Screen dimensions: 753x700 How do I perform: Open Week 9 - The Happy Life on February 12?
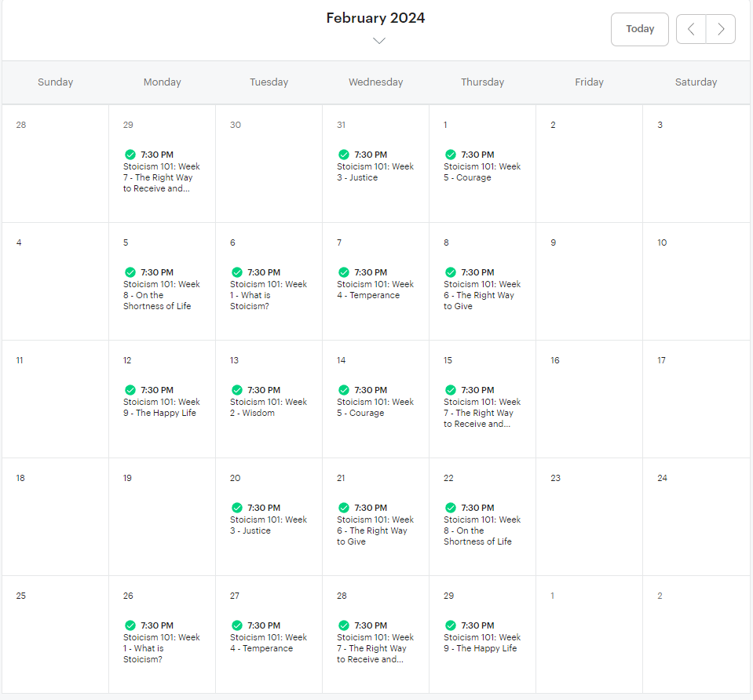(162, 401)
